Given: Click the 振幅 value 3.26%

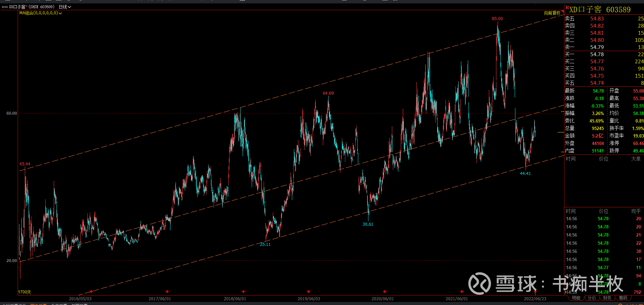Looking at the screenshot, I should [x=598, y=113].
